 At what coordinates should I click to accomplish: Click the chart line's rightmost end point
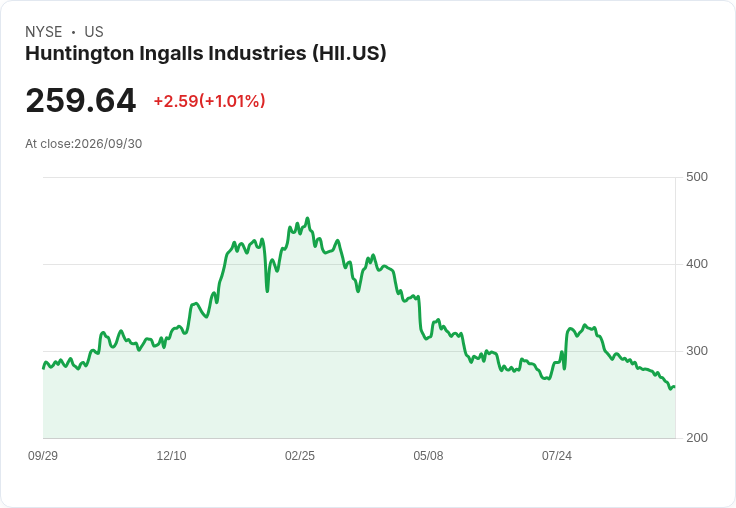click(675, 387)
